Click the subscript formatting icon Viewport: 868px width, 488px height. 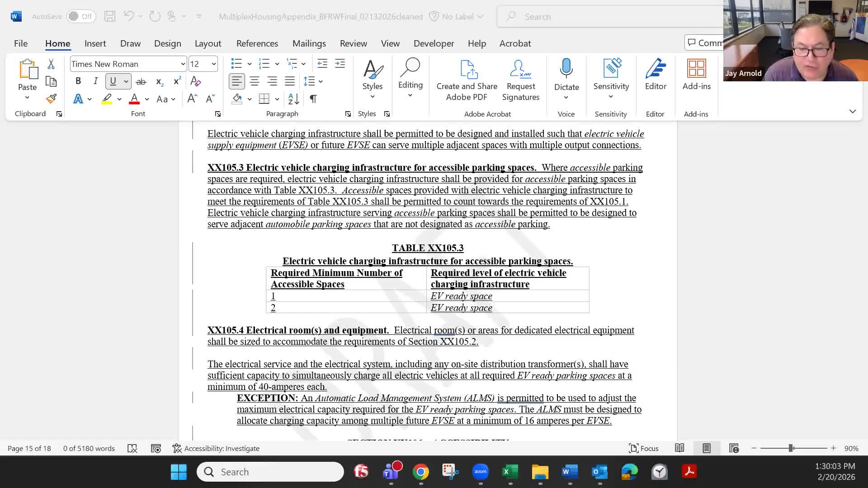[159, 81]
